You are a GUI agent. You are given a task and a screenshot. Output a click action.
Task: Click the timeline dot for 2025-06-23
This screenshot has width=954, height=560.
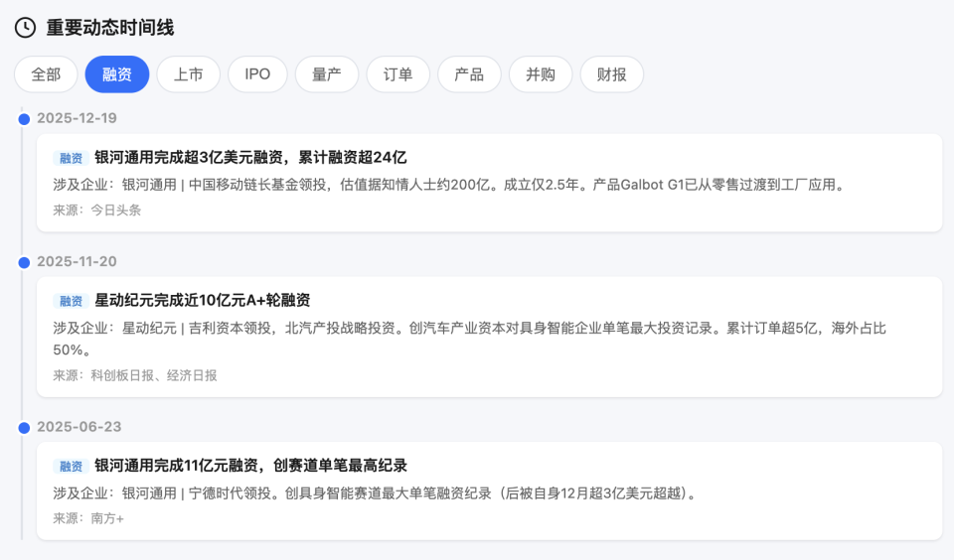pyautogui.click(x=24, y=428)
